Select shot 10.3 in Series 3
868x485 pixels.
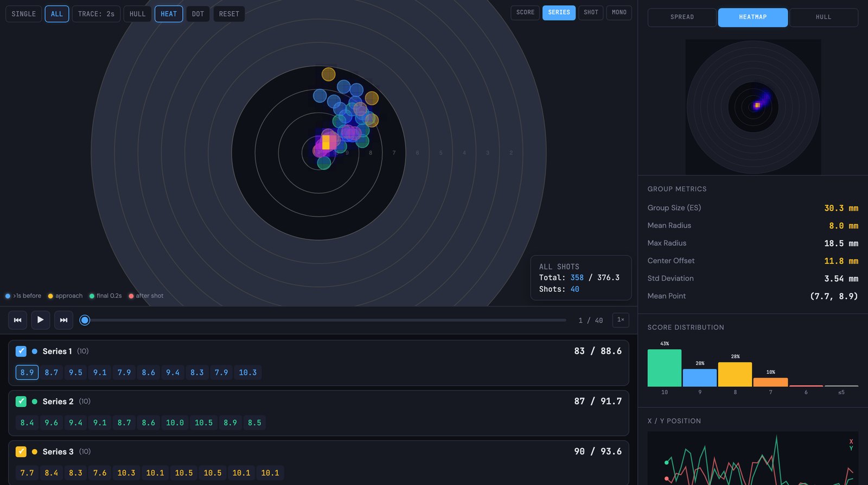click(126, 473)
